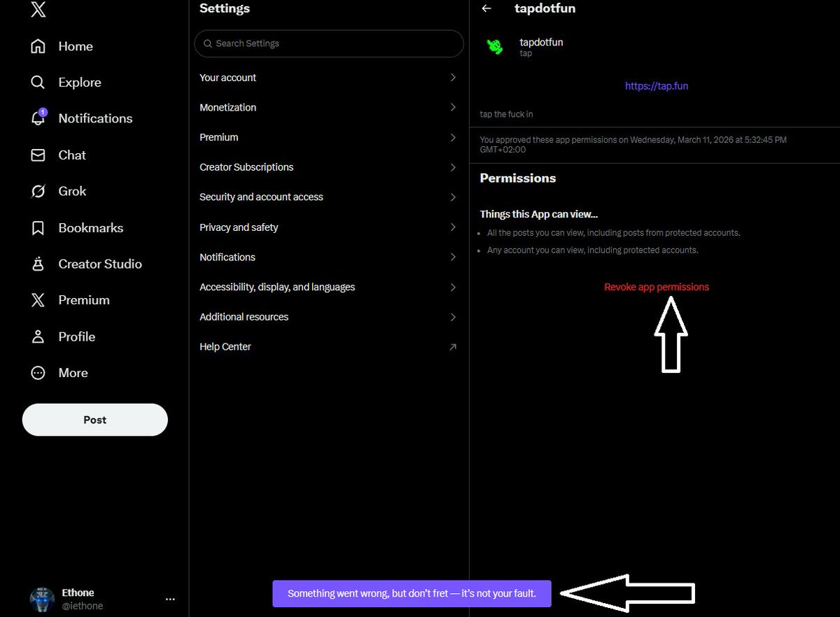Click the 'All the posts you can view' line

(x=614, y=233)
